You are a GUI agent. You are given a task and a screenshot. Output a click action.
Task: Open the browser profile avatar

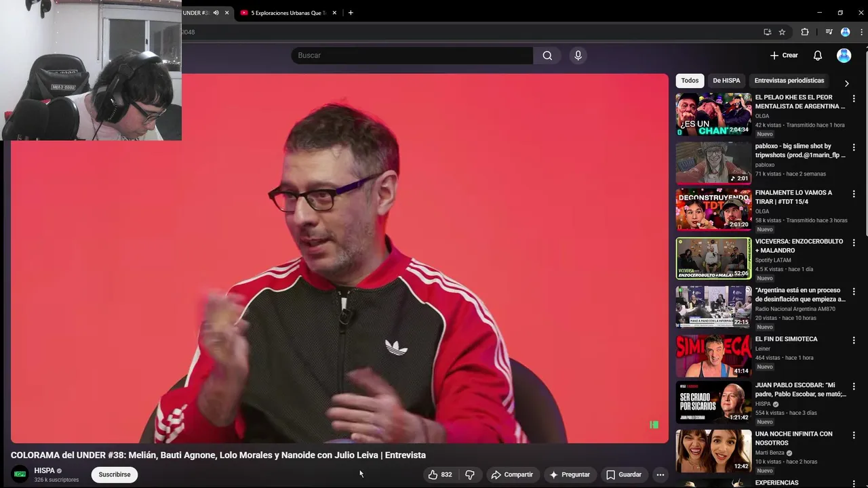(x=845, y=32)
